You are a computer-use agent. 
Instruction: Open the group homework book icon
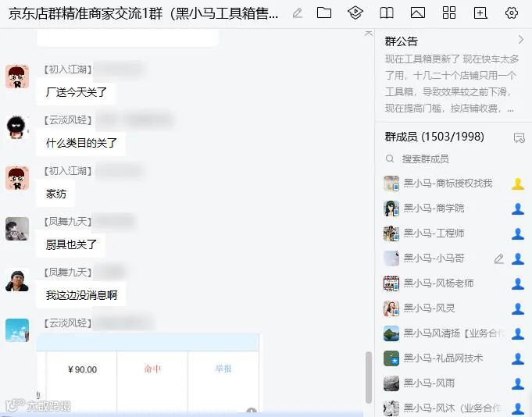[387, 12]
